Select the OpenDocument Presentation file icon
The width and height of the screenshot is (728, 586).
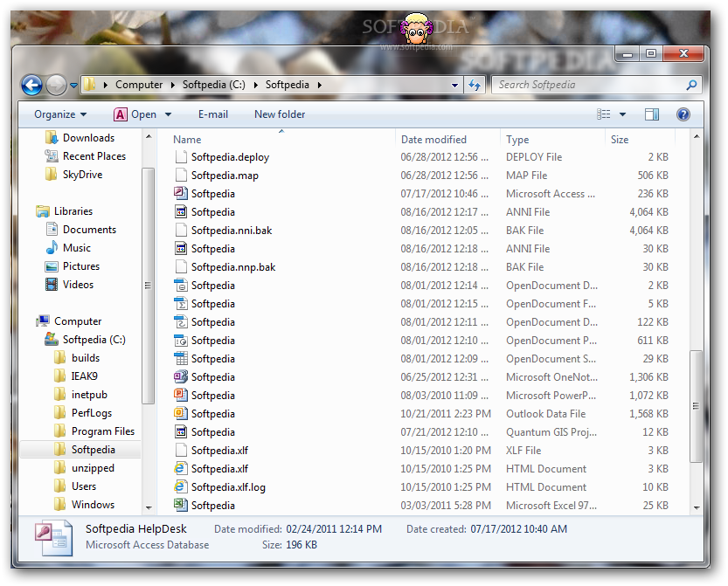(x=181, y=340)
